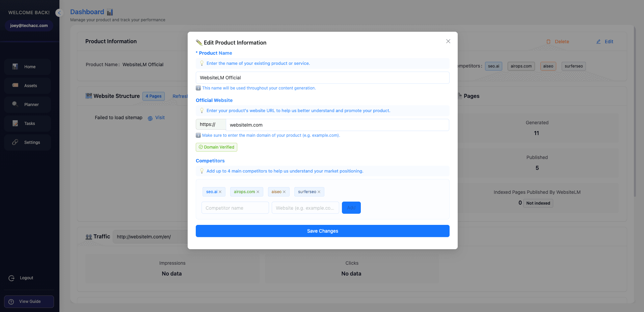Open the Home menu item
644x312 pixels.
pyautogui.click(x=27, y=67)
